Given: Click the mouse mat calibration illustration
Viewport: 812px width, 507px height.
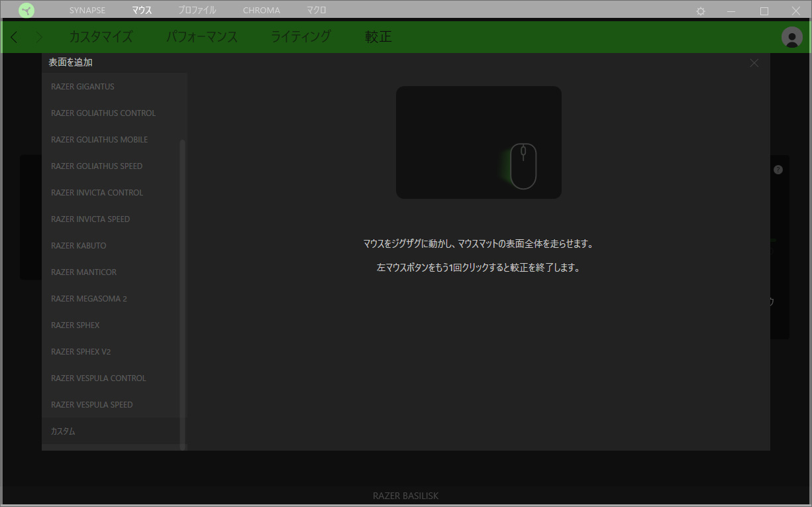Looking at the screenshot, I should (x=479, y=142).
